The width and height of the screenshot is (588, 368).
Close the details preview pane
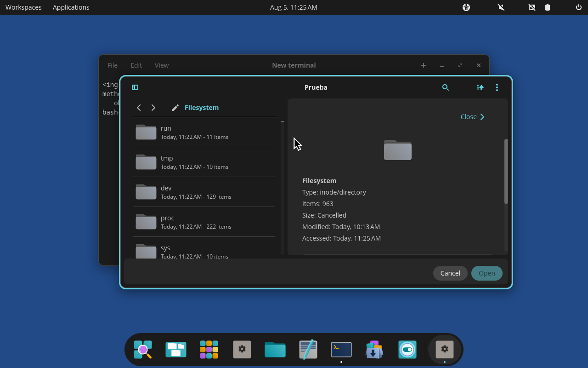click(x=473, y=117)
